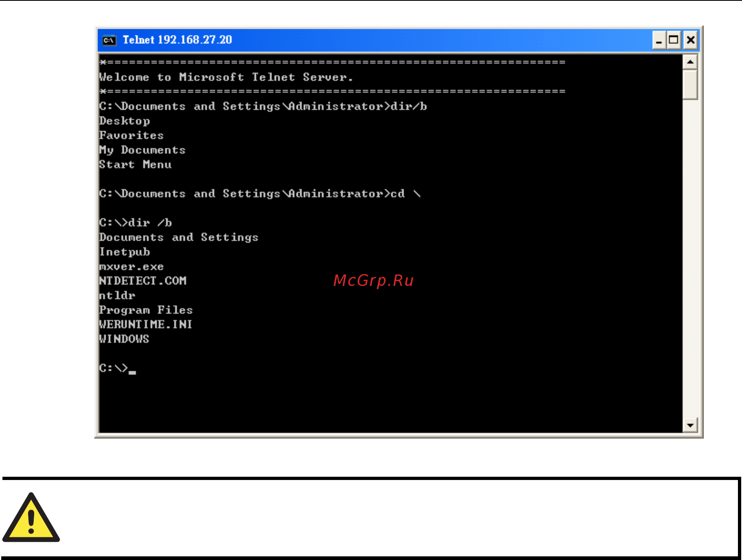Click the 'WERUNTIME.INI' file entry
Viewport: 742px width, 560px height.
pos(145,324)
